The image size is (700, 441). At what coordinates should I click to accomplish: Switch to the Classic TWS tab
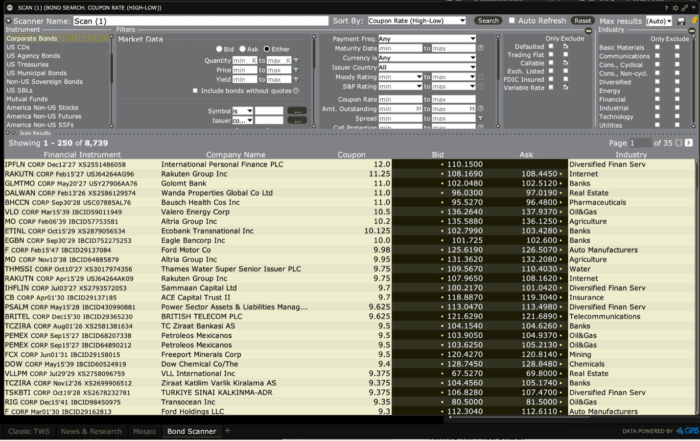(x=29, y=431)
